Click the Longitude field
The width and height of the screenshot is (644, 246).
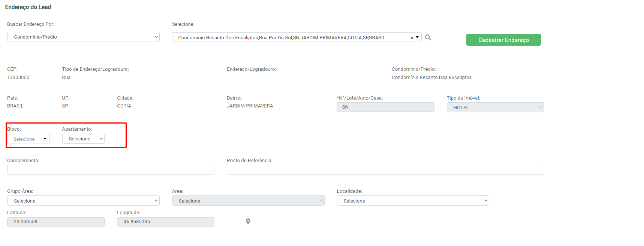pos(166,222)
